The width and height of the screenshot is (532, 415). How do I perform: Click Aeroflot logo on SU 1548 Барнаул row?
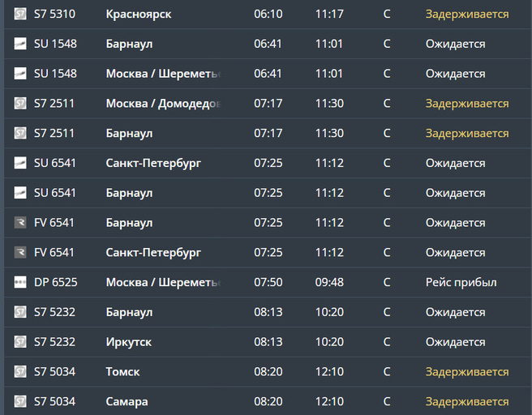tap(20, 44)
